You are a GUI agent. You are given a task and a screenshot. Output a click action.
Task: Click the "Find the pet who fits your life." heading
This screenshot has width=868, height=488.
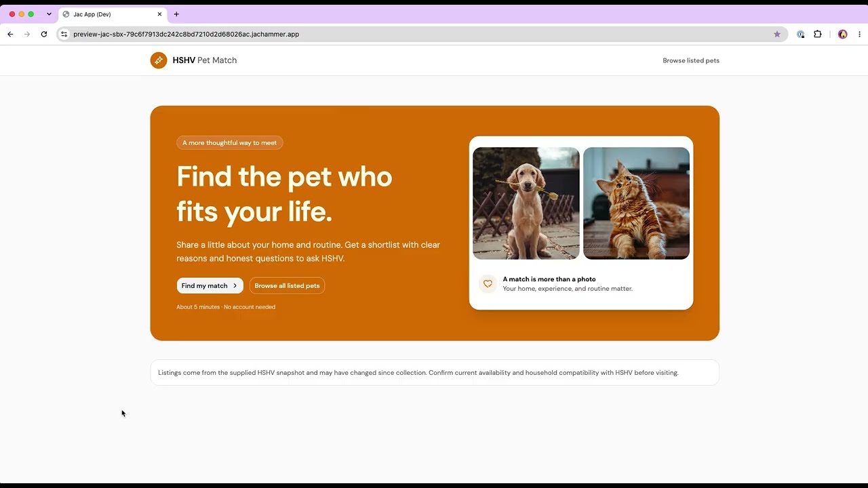tap(284, 194)
